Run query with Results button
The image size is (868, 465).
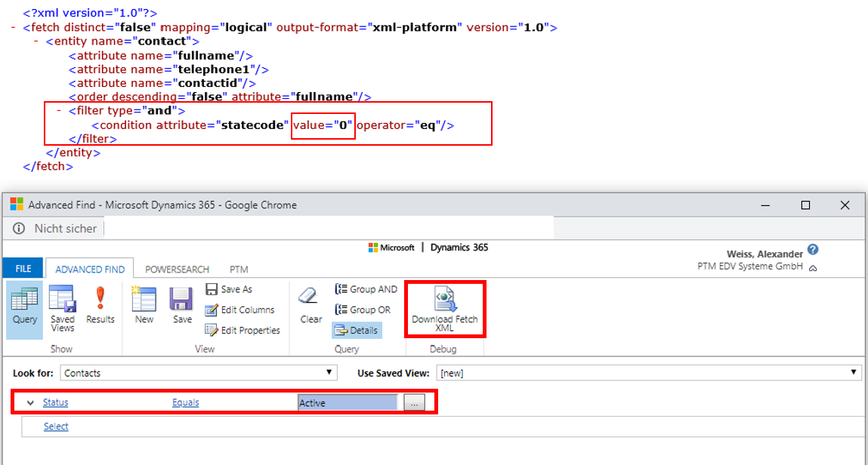[x=100, y=305]
